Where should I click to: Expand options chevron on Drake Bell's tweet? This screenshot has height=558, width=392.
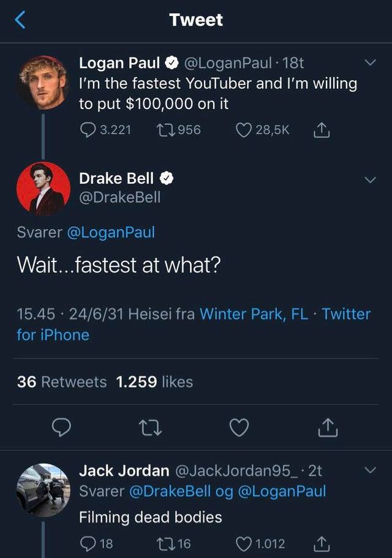[371, 179]
